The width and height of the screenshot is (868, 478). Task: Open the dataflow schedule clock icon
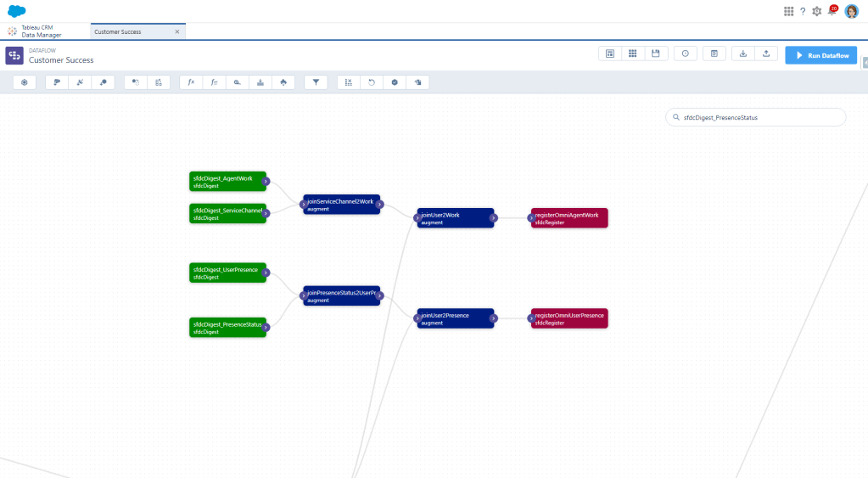(685, 53)
